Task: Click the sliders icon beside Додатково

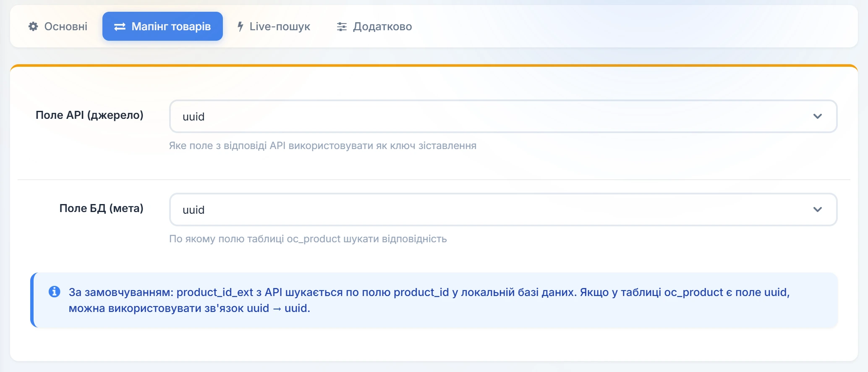Action: pos(342,26)
